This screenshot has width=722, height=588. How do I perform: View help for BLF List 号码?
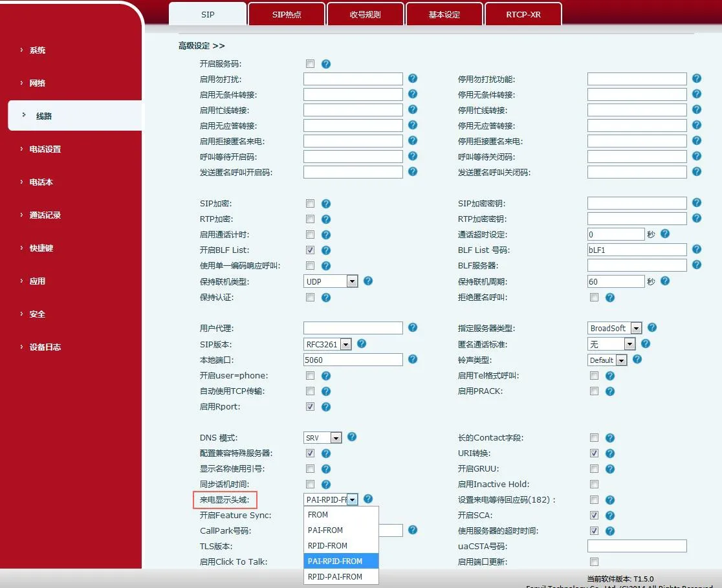point(697,249)
